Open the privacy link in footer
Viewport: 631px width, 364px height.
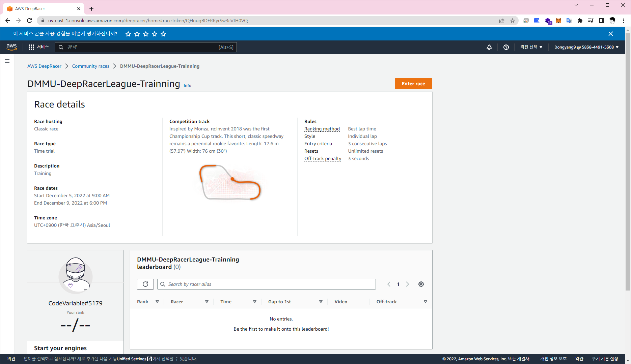pos(553,359)
